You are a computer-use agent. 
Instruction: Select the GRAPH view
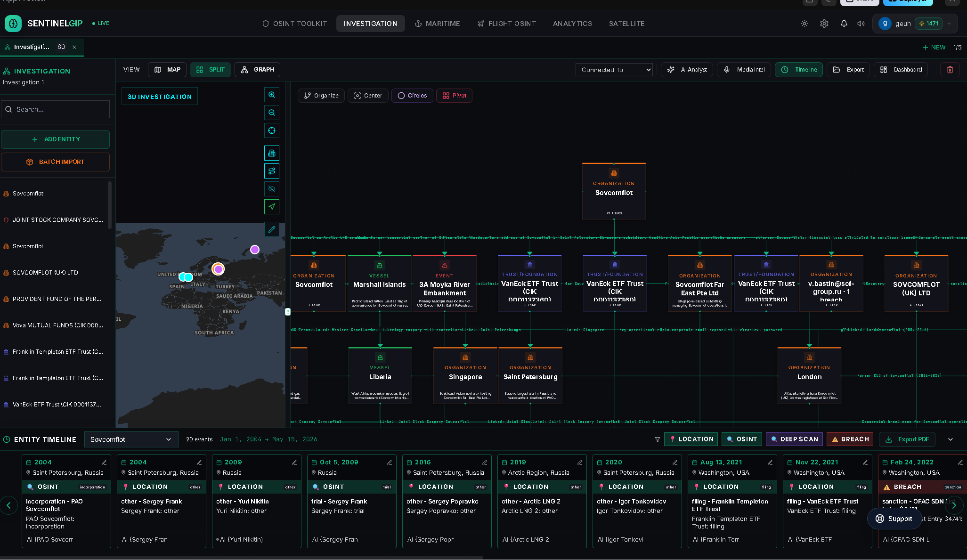click(258, 70)
